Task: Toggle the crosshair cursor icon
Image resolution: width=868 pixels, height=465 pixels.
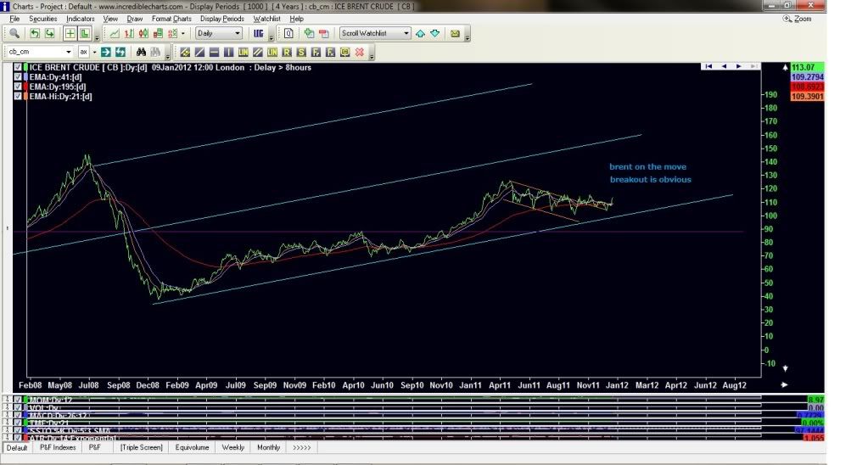Action: [70, 33]
